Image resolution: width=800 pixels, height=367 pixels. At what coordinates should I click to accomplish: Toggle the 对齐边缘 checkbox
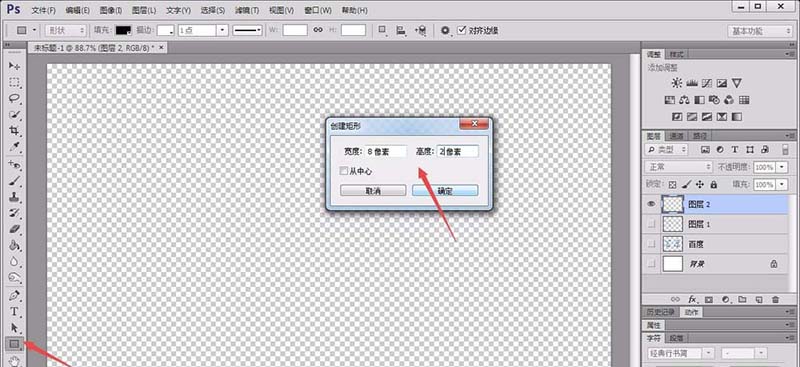point(462,30)
